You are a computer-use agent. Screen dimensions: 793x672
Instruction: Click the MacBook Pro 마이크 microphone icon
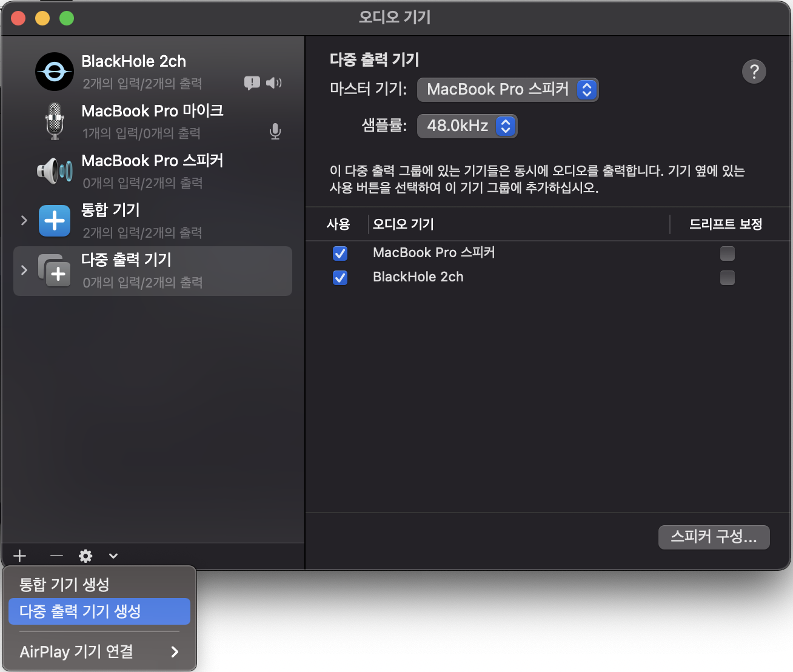(55, 121)
